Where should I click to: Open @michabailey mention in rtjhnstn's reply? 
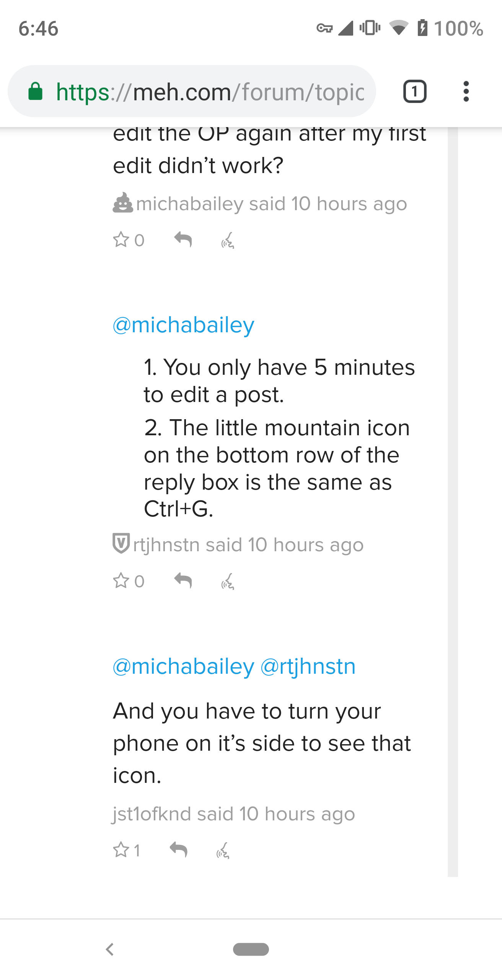(184, 325)
